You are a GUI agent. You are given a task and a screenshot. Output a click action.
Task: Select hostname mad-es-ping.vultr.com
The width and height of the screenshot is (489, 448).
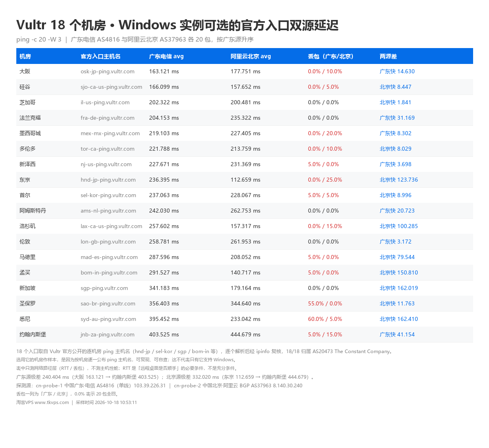coord(109,257)
